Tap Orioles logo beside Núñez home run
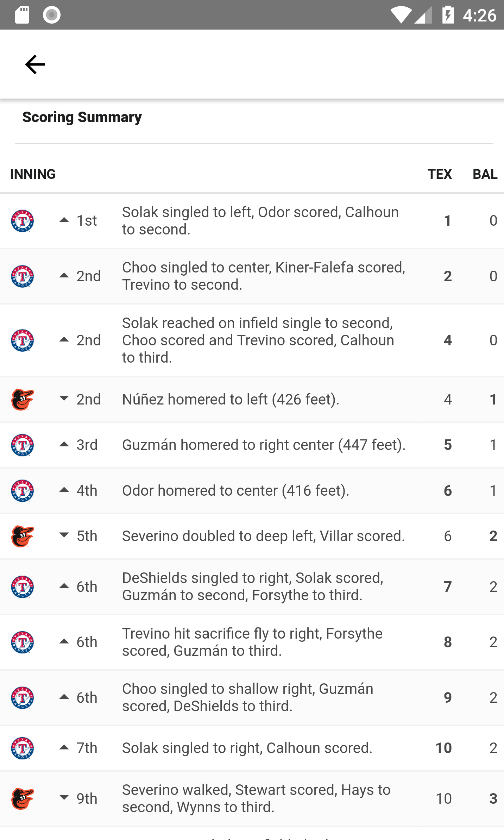 coord(23,400)
